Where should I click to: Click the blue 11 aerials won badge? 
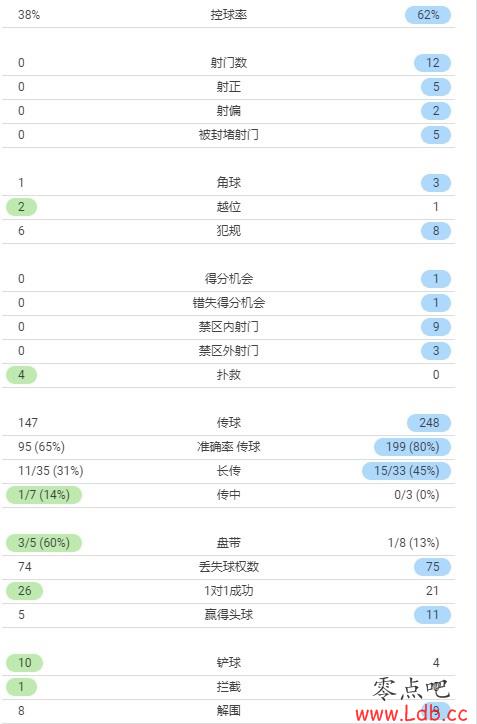(x=432, y=615)
